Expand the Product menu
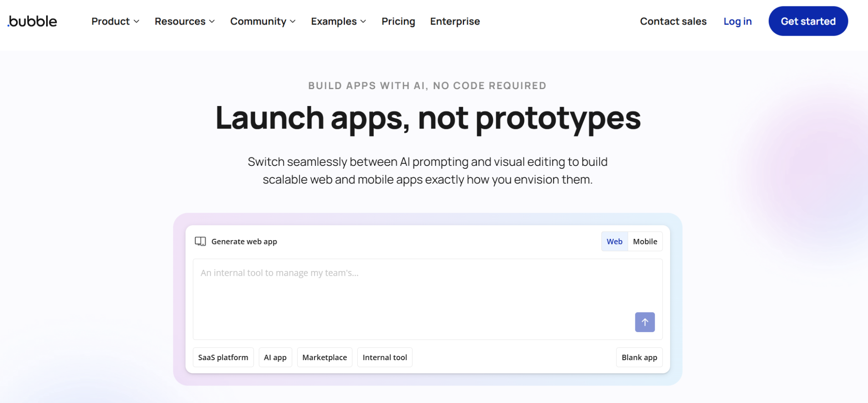The height and width of the screenshot is (403, 868). coord(115,21)
